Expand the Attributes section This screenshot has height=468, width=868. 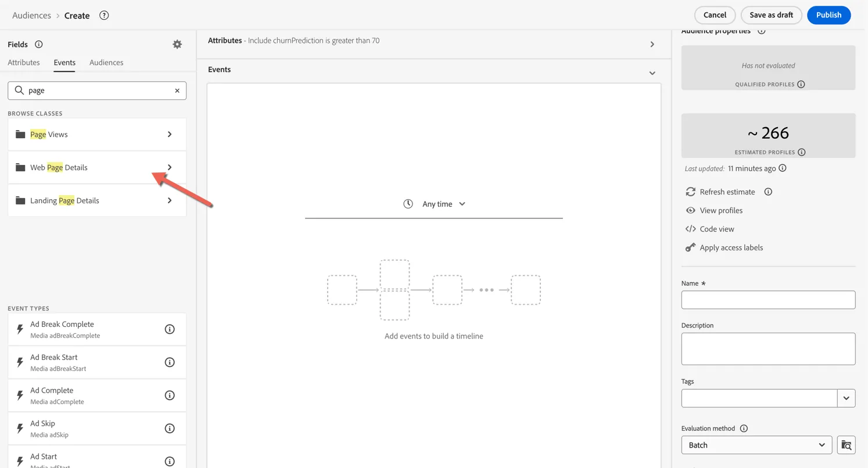click(652, 44)
